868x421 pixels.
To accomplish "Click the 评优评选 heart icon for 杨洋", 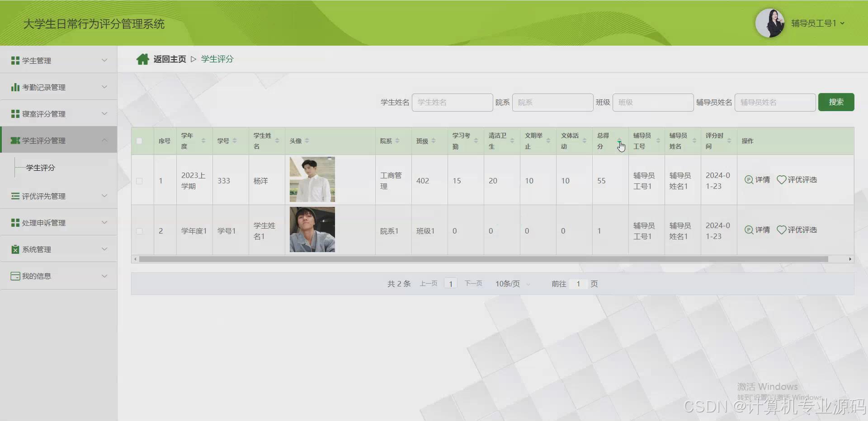I will point(781,180).
